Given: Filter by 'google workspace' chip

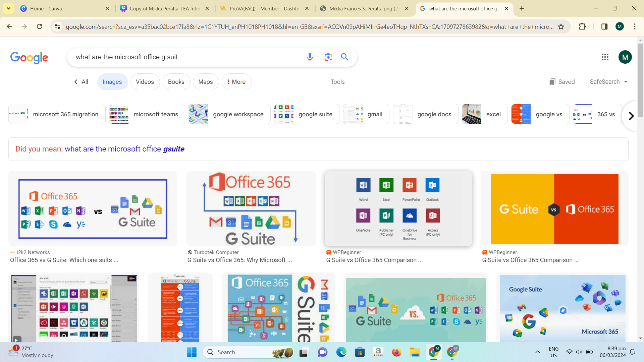Looking at the screenshot, I should [229, 114].
